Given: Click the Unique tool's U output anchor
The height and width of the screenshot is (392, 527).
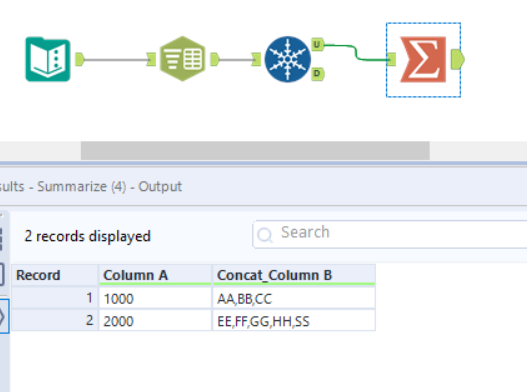Looking at the screenshot, I should tap(317, 44).
